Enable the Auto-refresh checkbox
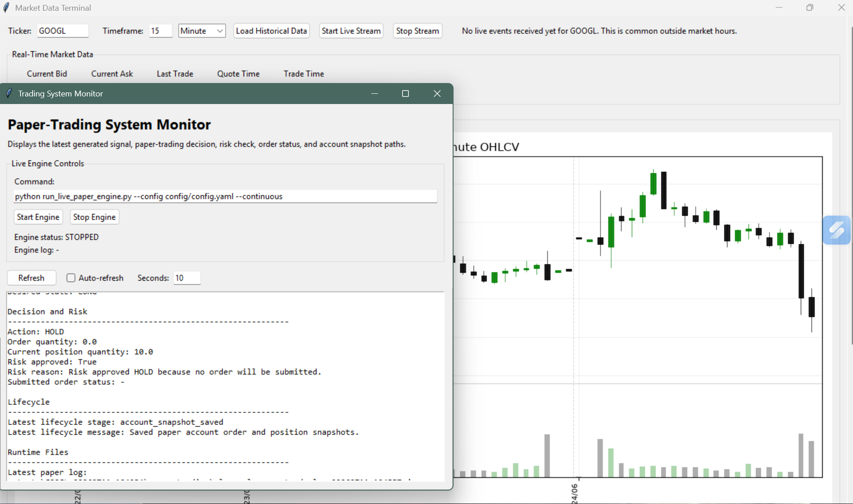853x504 pixels. click(71, 278)
